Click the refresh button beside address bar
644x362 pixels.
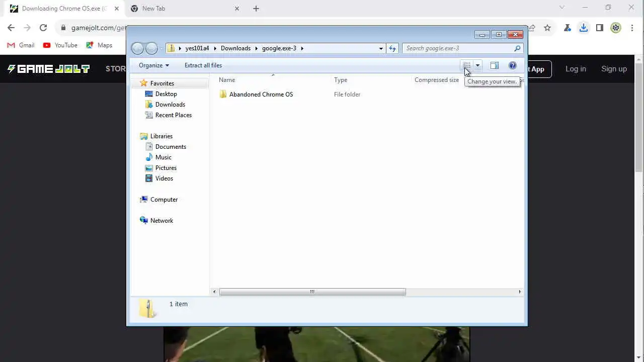393,48
